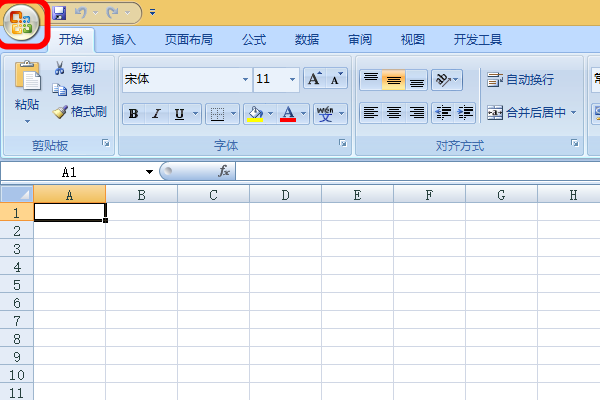
Task: Open the redo history dropdown arrow
Action: (127, 13)
